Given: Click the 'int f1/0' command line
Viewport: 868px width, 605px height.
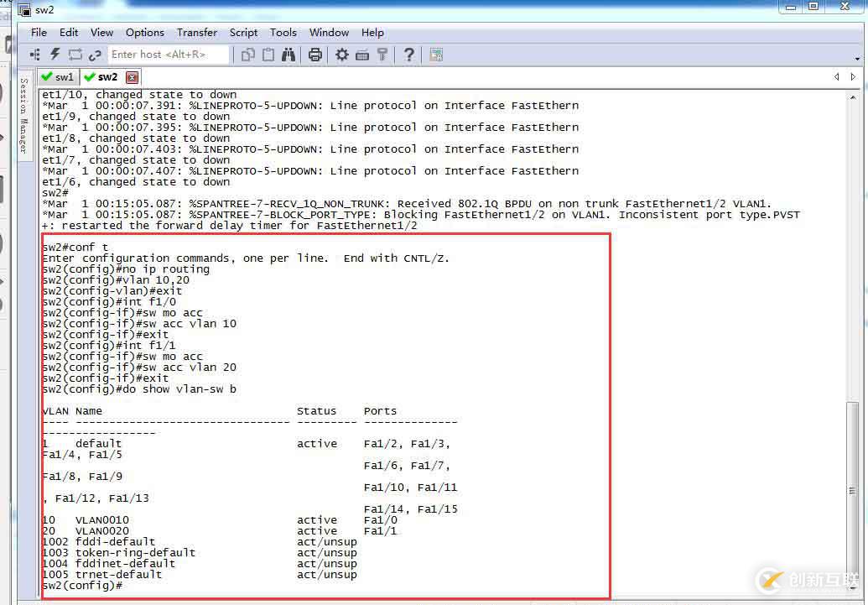Looking at the screenshot, I should [109, 302].
